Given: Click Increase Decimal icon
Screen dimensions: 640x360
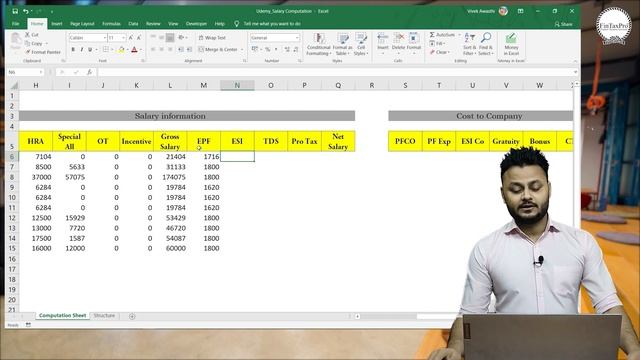Looking at the screenshot, I should [x=287, y=49].
